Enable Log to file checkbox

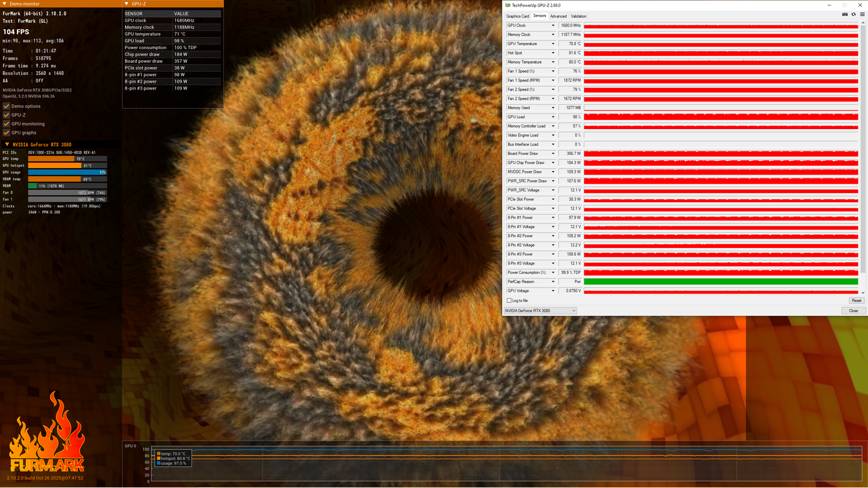509,301
